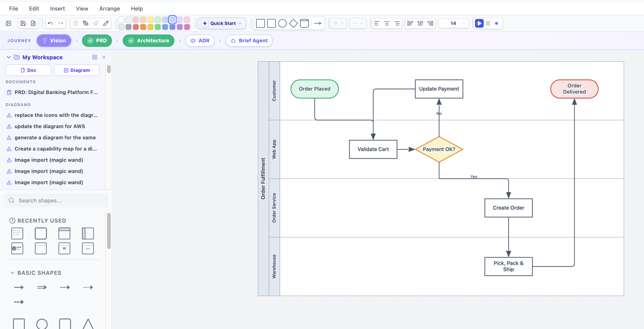The width and height of the screenshot is (644, 329).
Task: Pick the orange color swatch
Action: pos(143,27)
